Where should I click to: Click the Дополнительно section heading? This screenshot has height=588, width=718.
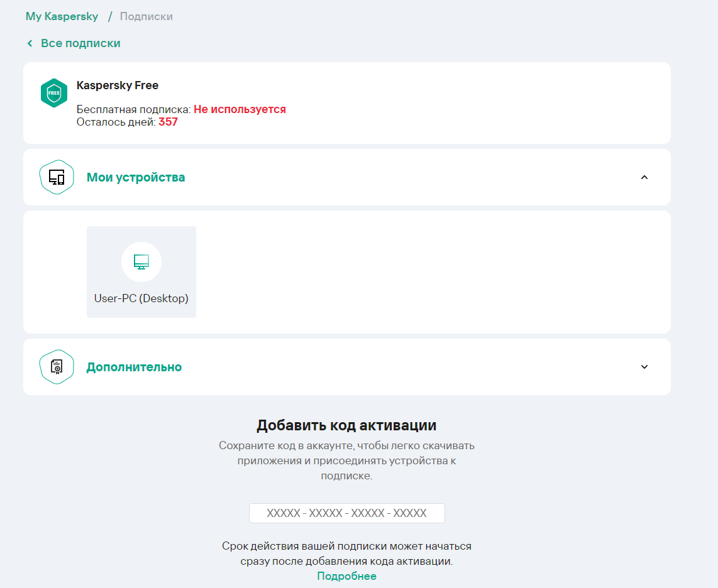[134, 367]
